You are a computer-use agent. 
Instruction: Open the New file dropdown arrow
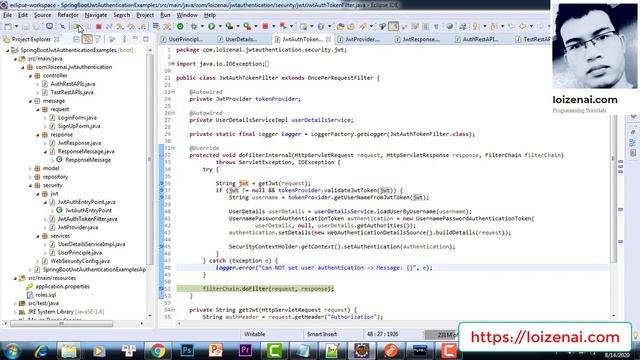(16, 27)
